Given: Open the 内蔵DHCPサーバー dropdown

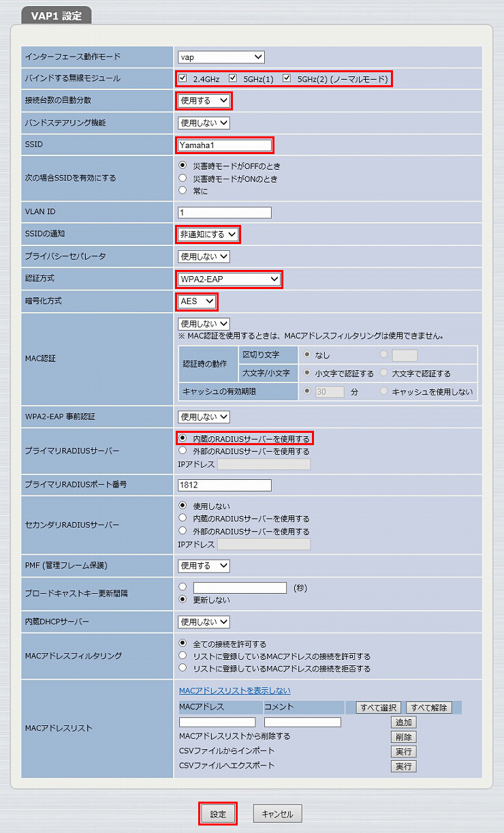Looking at the screenshot, I should pyautogui.click(x=204, y=622).
